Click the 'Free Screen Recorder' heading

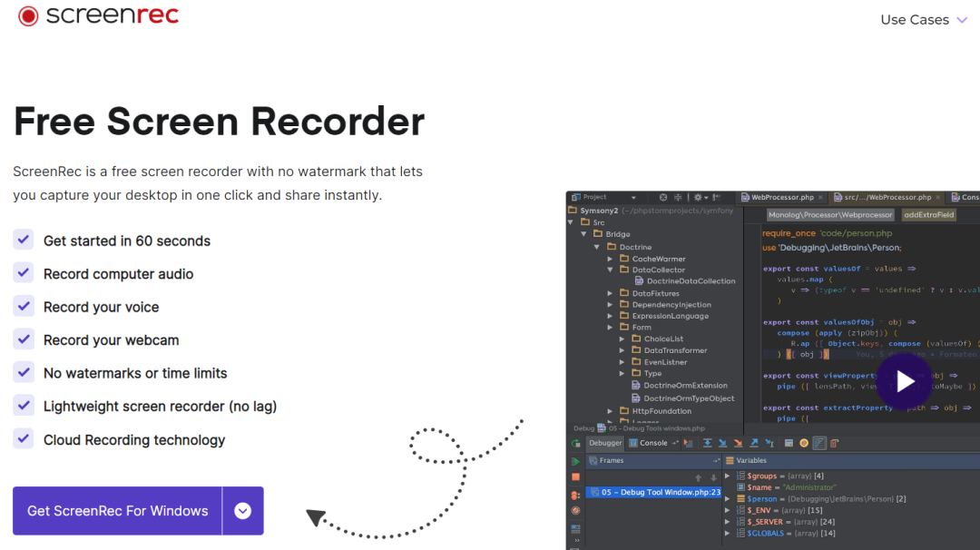click(x=219, y=122)
